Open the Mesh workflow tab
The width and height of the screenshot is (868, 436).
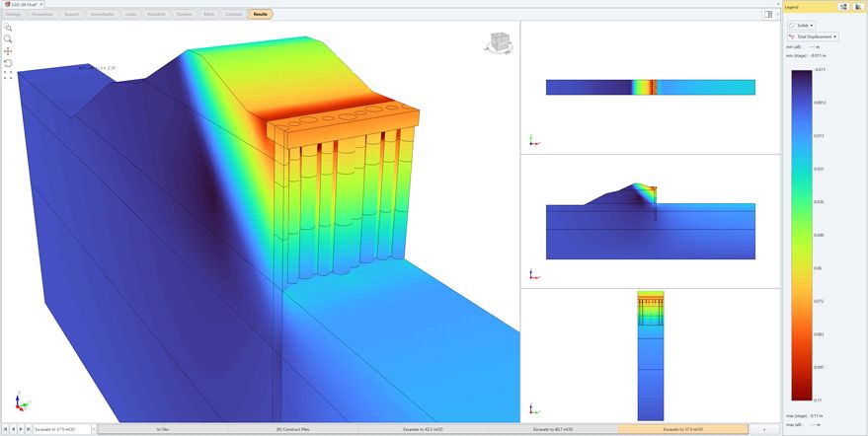(208, 15)
